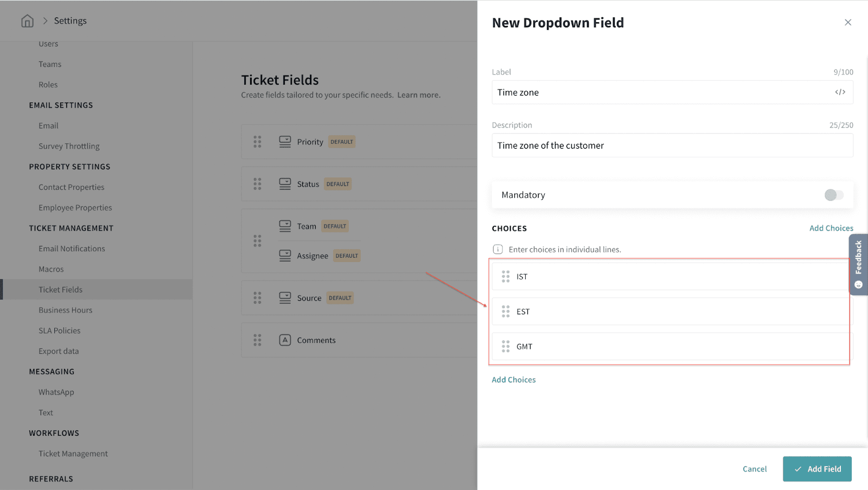Enable the Mandatory toggle switch

833,195
